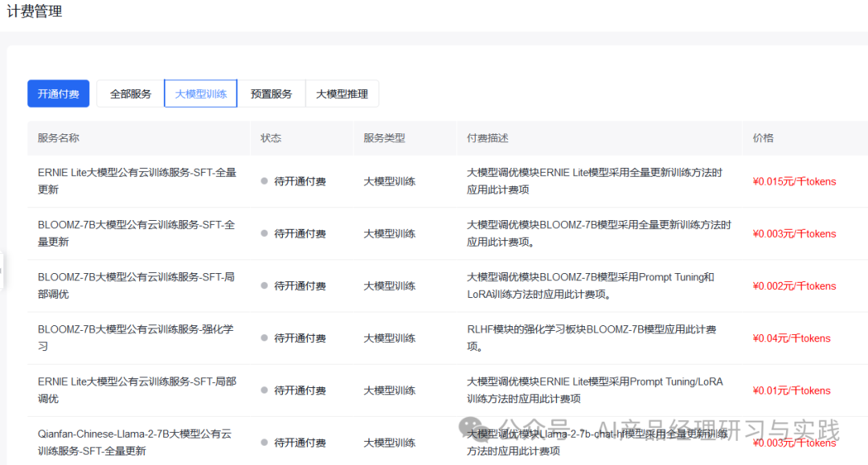Click the 服务类型 column header

click(x=384, y=138)
